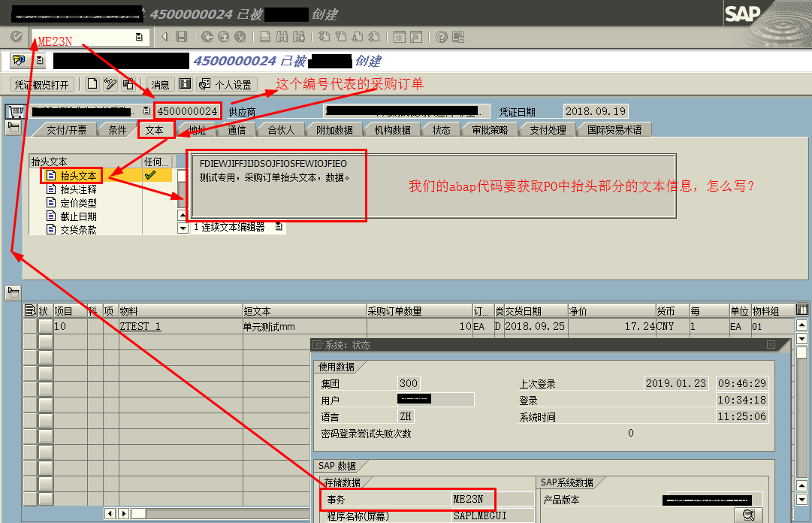Click the red Cancel icon
This screenshot has height=523, width=812.
(x=240, y=37)
